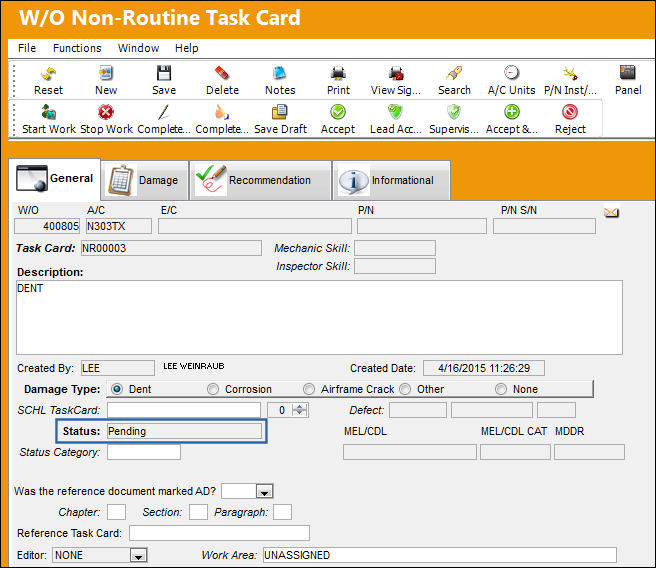Save the task card
The image size is (656, 568).
point(164,73)
